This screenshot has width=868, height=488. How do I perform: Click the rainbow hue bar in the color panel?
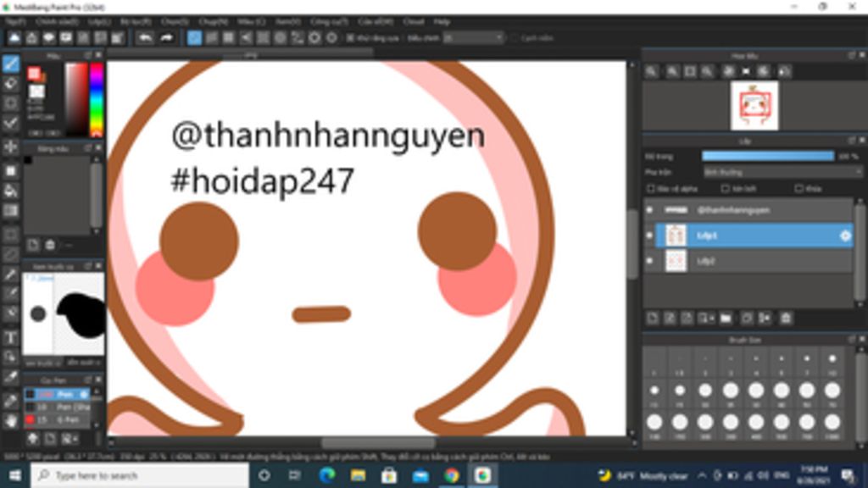(x=97, y=99)
